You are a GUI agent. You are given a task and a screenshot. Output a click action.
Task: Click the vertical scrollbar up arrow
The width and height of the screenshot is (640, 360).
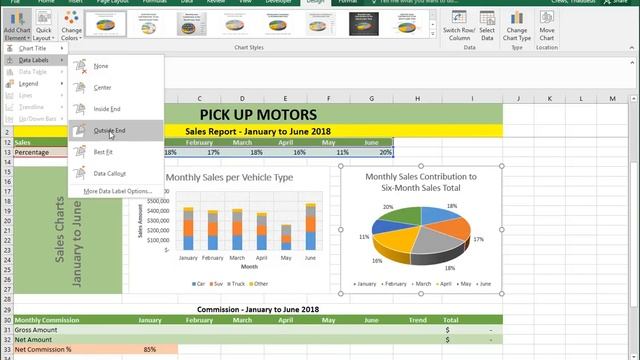tap(633, 99)
